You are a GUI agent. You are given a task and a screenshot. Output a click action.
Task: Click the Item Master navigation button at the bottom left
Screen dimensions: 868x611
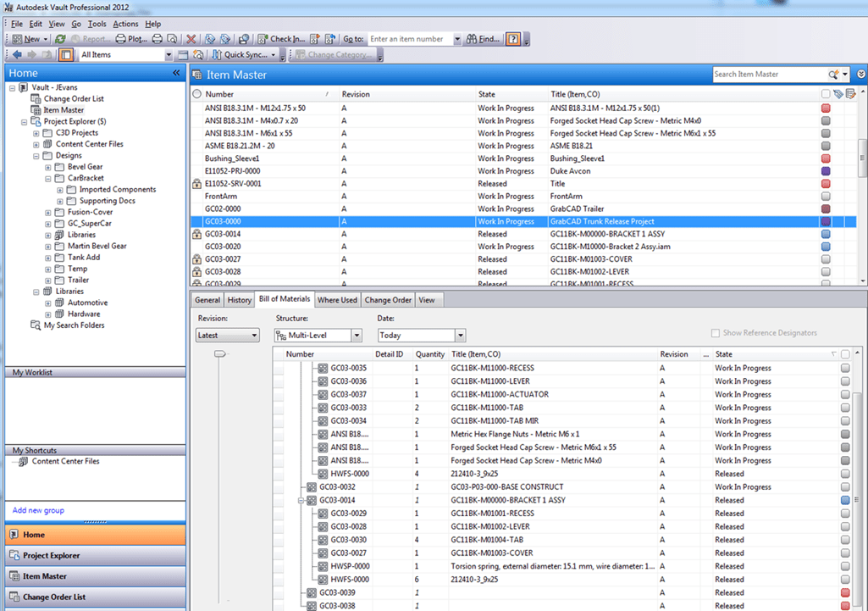[95, 576]
